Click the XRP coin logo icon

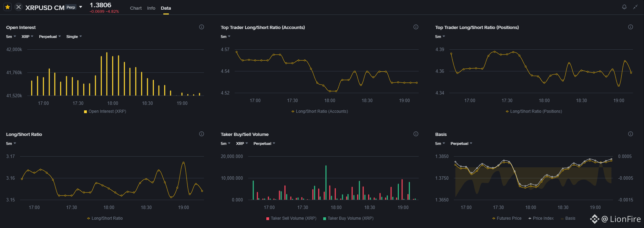coord(19,7)
